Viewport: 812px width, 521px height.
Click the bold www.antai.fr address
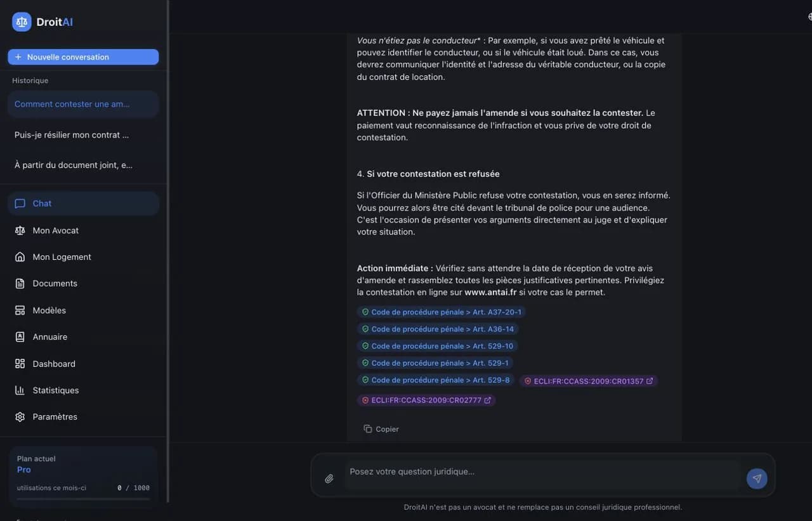(490, 292)
